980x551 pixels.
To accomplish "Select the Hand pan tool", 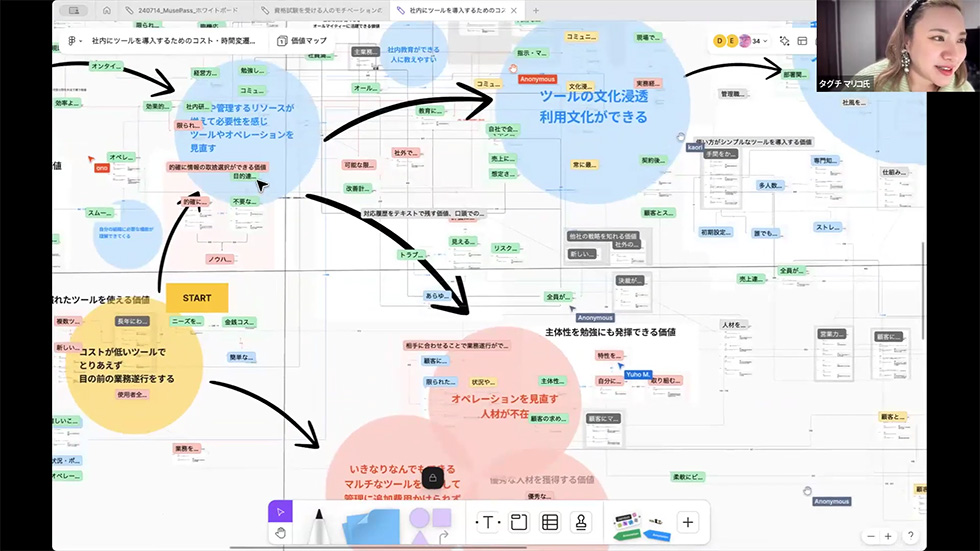I will (280, 532).
